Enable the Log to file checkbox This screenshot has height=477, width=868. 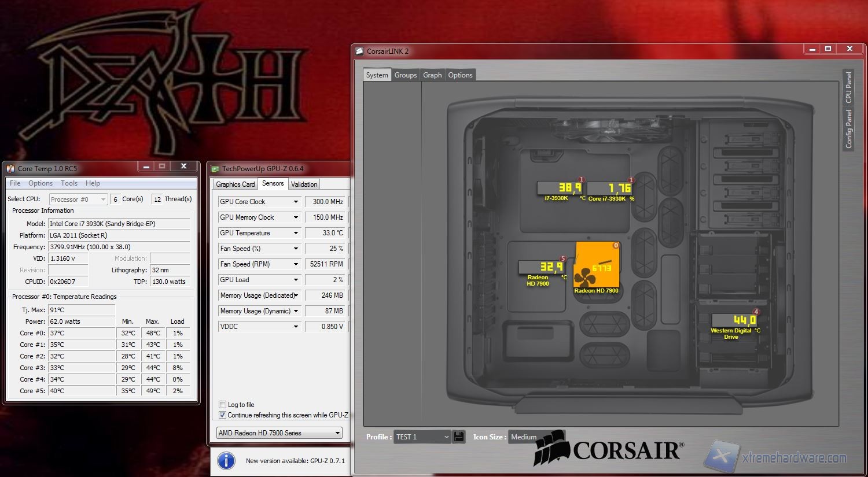click(223, 405)
